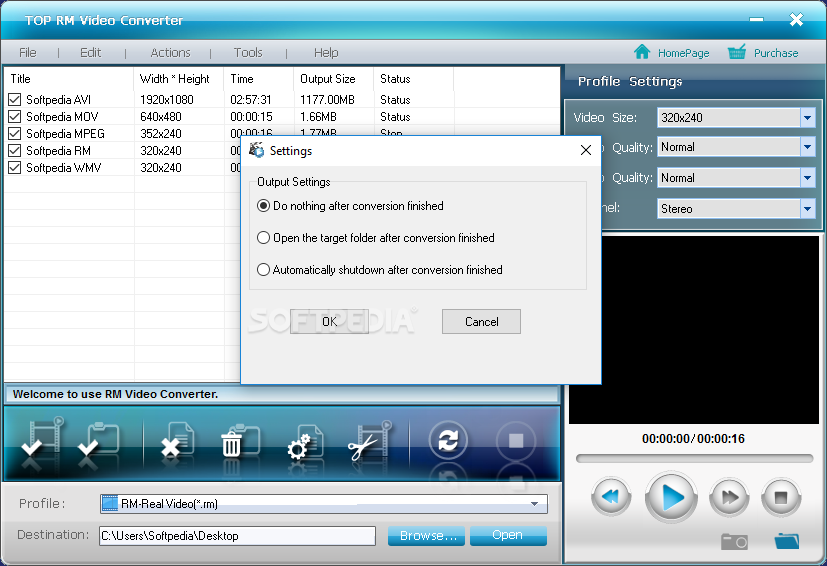Click the Destination path input field
Viewport: 827px width, 566px height.
pyautogui.click(x=237, y=535)
